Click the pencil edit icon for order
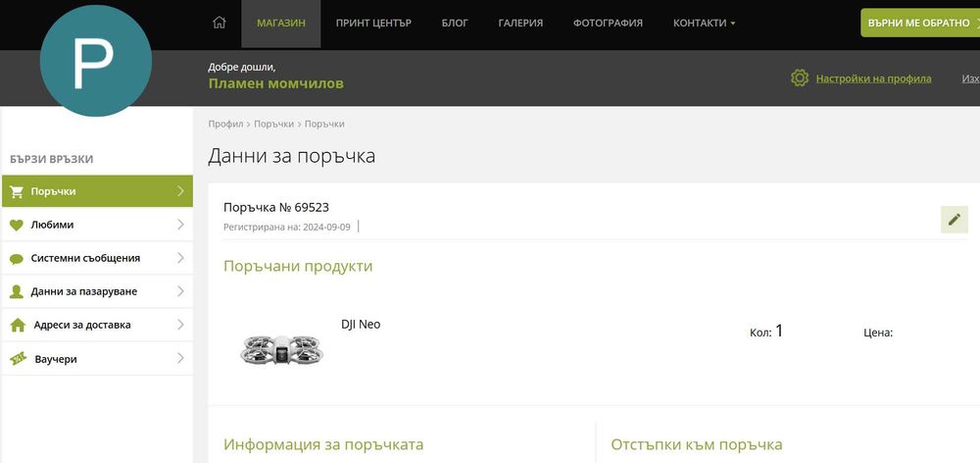The height and width of the screenshot is (463, 980). point(955,220)
